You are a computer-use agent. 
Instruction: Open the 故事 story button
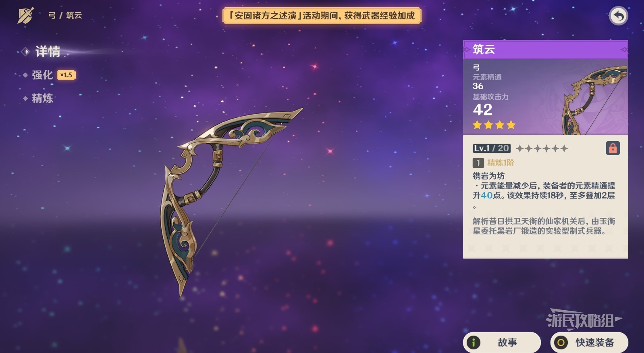click(x=502, y=343)
